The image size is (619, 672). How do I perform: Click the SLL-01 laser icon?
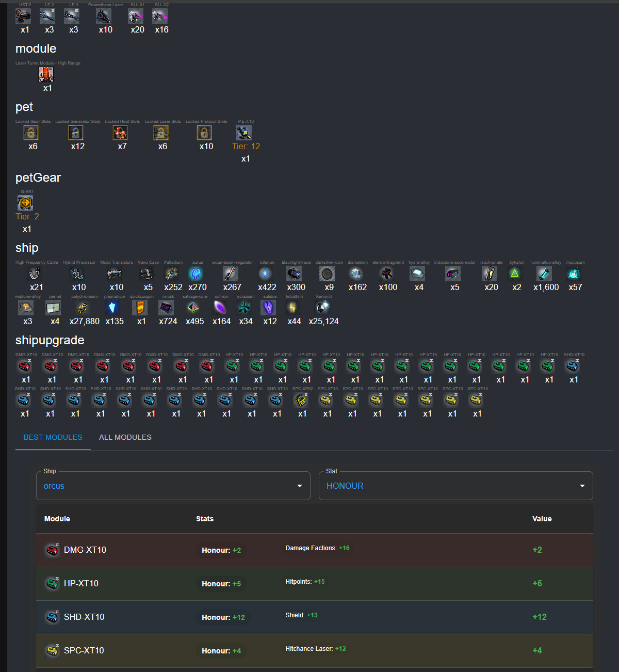click(136, 16)
